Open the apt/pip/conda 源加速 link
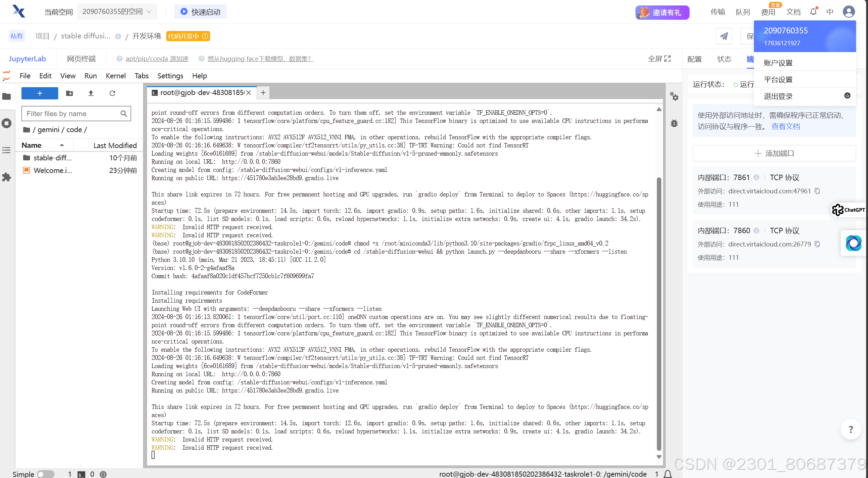 coord(157,59)
